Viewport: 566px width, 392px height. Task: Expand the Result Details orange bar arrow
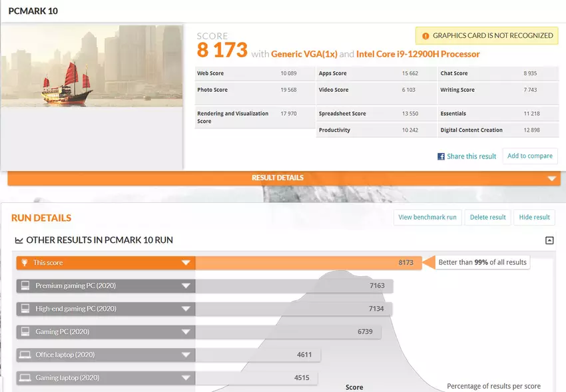[x=551, y=178]
